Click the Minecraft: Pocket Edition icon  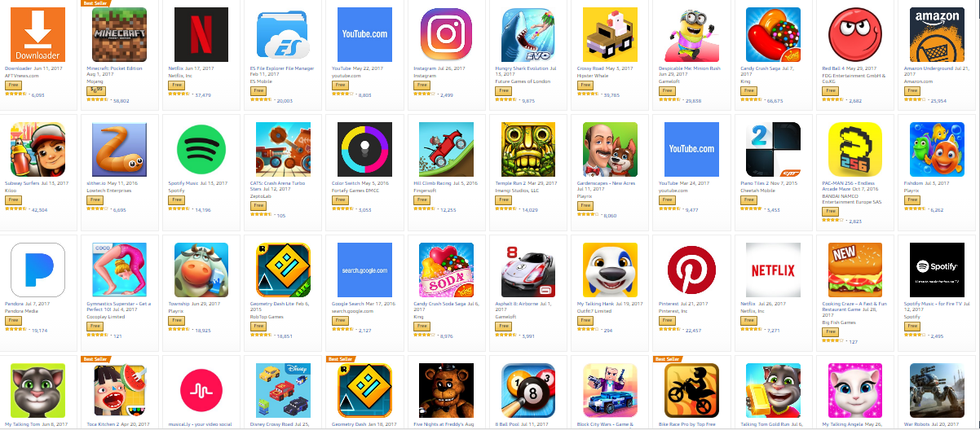coord(119,35)
